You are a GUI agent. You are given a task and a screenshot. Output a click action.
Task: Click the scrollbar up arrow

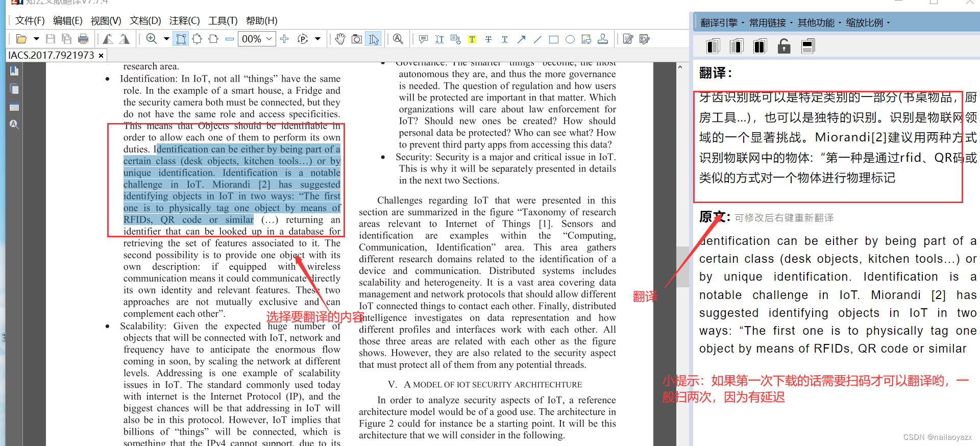tap(680, 67)
